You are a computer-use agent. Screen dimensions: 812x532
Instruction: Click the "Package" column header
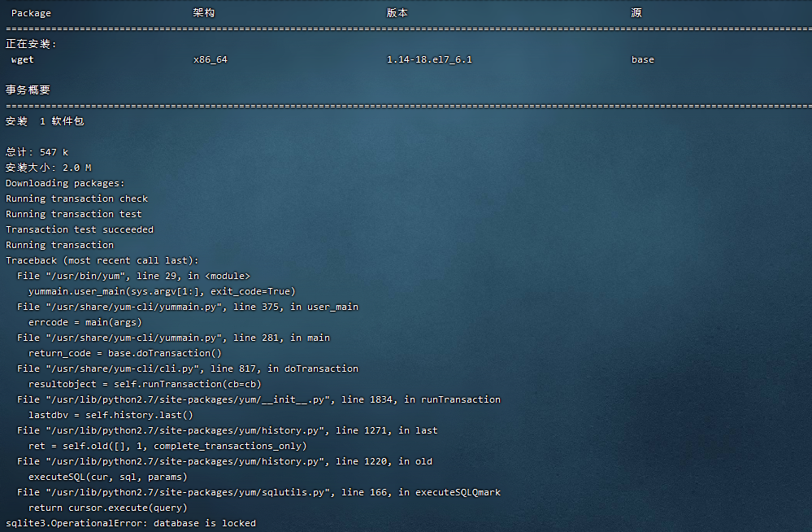[x=31, y=14]
